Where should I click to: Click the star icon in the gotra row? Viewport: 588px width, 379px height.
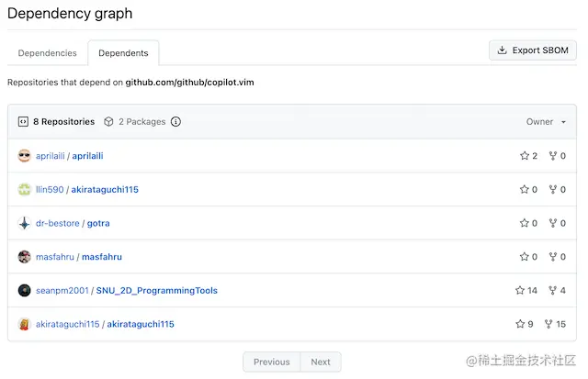[x=525, y=223]
